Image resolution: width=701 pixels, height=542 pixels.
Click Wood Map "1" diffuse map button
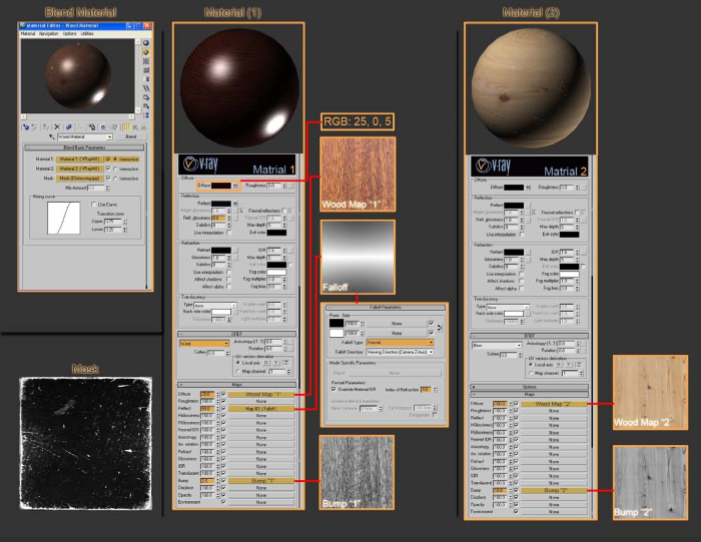pyautogui.click(x=261, y=394)
